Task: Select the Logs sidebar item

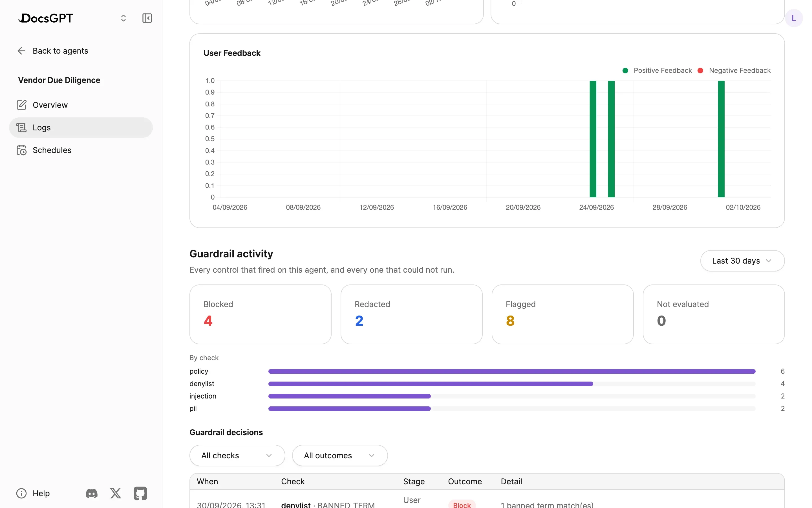Action: (81, 127)
